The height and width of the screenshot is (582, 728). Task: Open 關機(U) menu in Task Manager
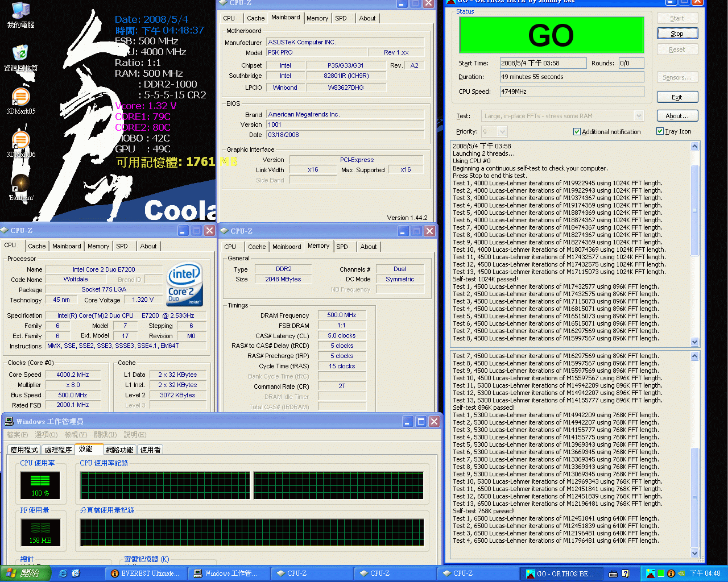105,435
